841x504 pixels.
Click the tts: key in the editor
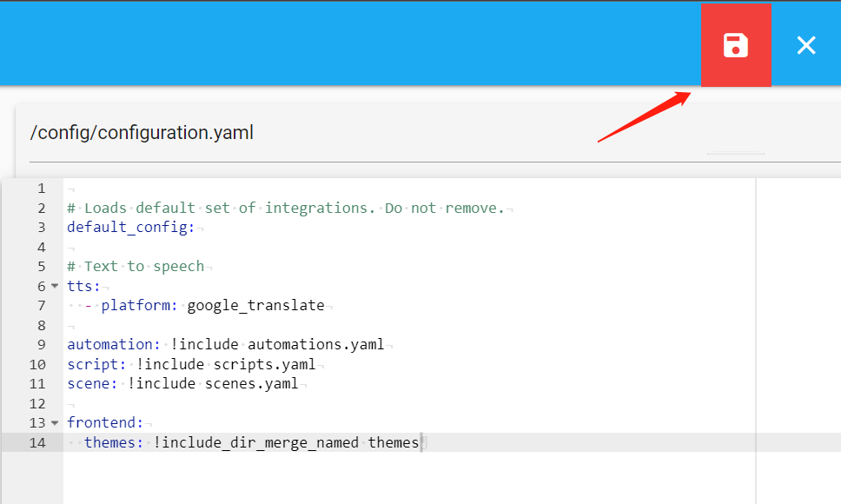coord(83,286)
